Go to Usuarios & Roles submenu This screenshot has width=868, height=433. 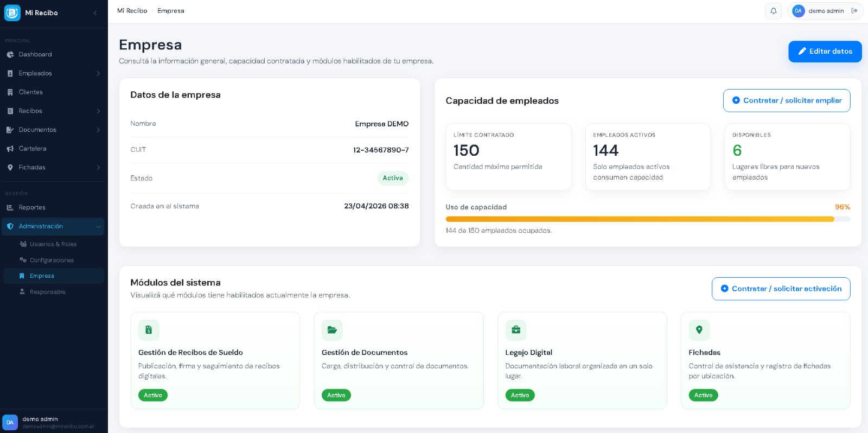point(53,244)
